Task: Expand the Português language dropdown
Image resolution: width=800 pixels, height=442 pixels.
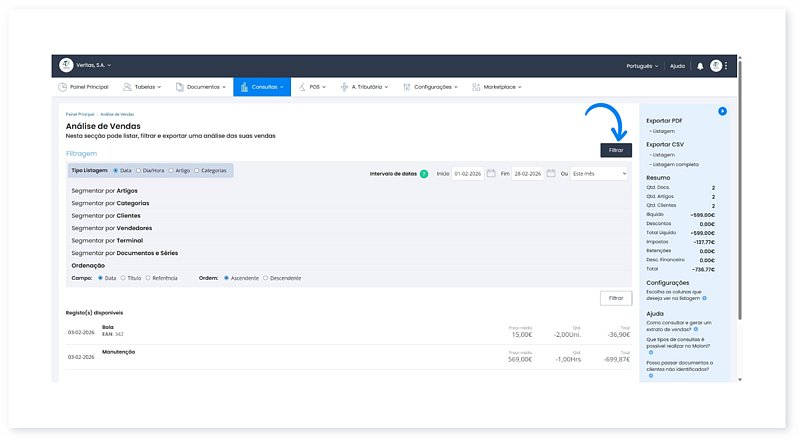Action: 640,66
